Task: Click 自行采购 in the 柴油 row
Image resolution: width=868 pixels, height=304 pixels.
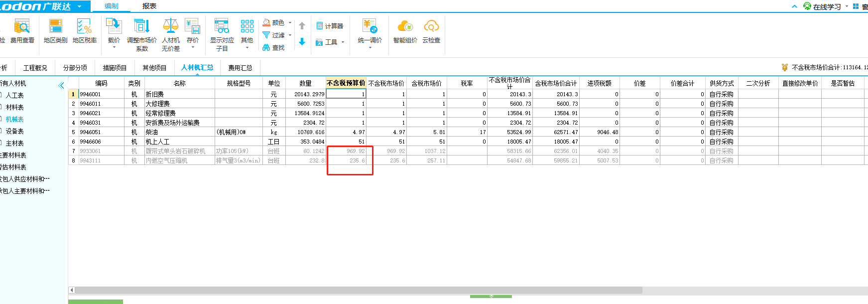Action: pos(722,132)
